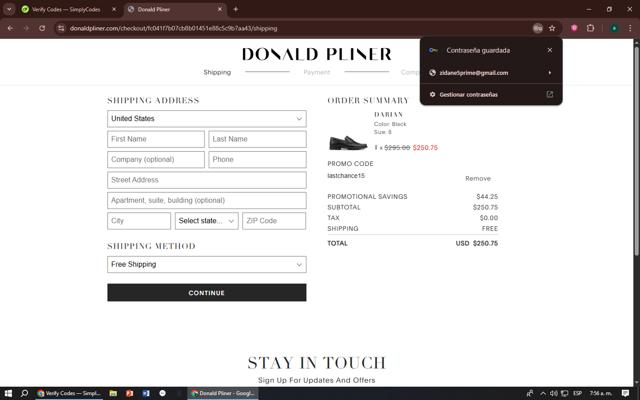This screenshot has width=640, height=400.
Task: Open Windows Start menu
Action: (x=8, y=393)
